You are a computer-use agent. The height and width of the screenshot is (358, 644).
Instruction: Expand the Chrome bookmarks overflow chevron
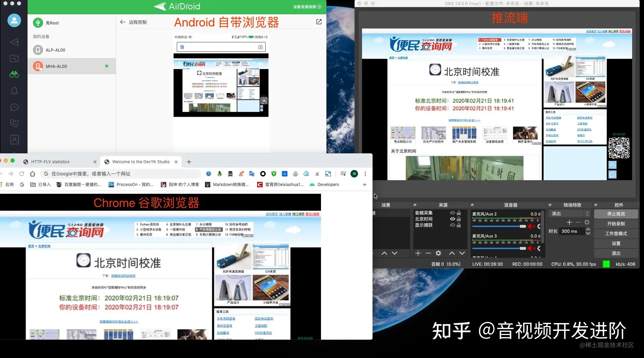365,185
